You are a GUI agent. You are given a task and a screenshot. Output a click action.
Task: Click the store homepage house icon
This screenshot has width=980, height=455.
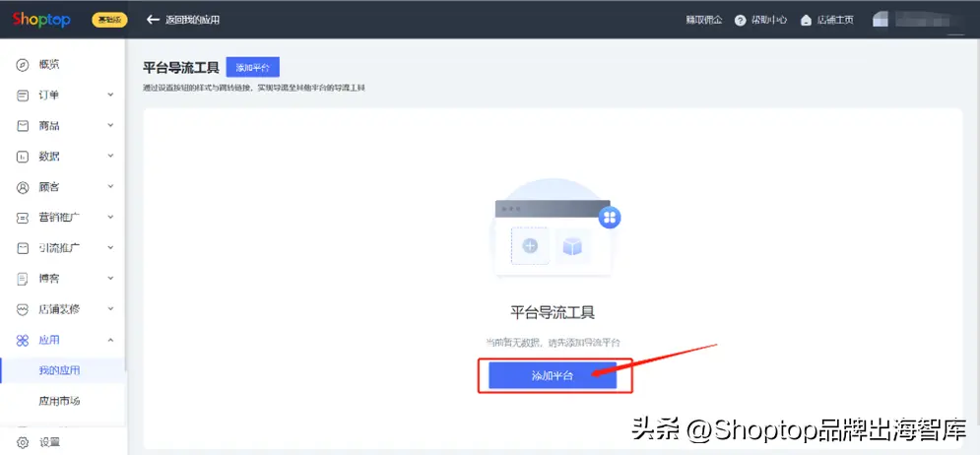coord(807,20)
